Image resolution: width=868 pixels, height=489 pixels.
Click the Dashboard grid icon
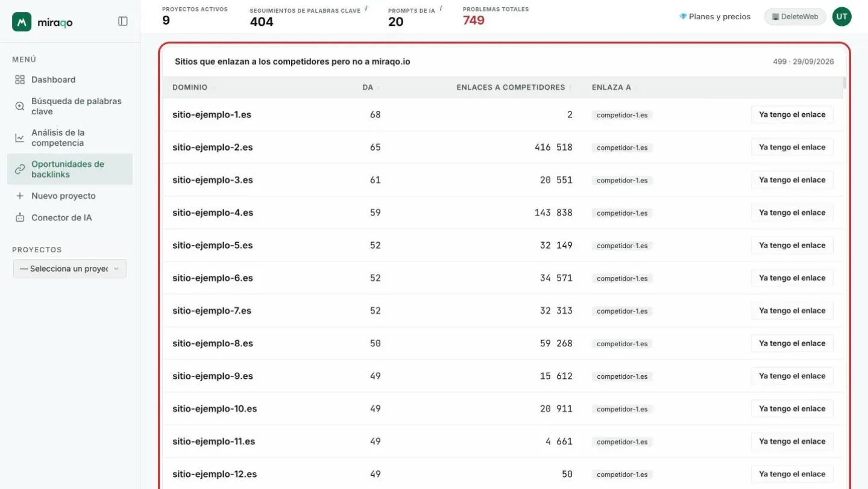20,79
